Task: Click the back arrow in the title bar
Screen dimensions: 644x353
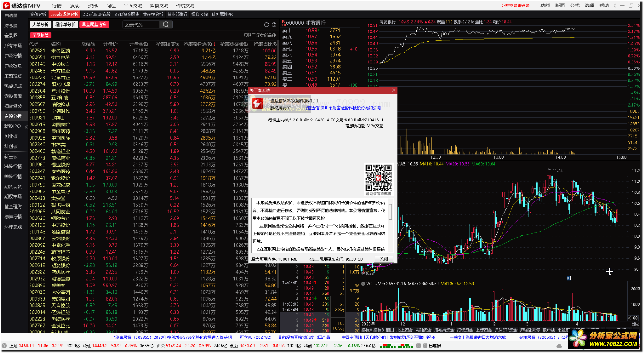Action: tap(615, 6)
